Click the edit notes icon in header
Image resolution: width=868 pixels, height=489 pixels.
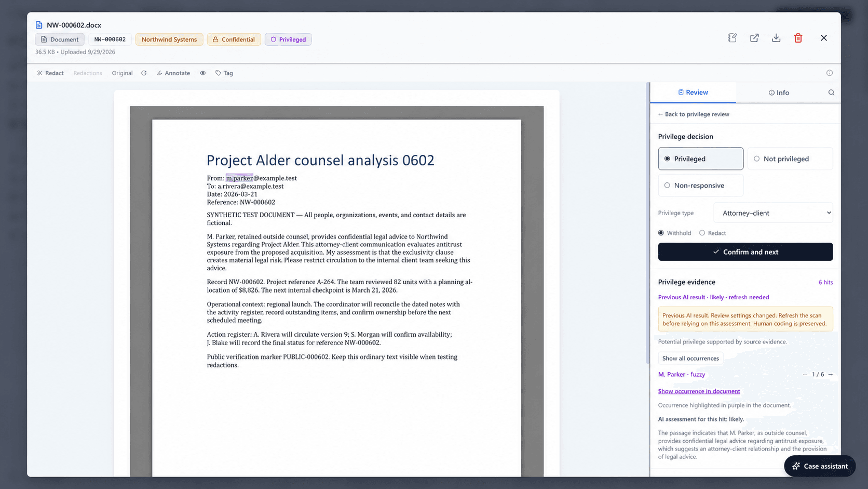click(732, 38)
